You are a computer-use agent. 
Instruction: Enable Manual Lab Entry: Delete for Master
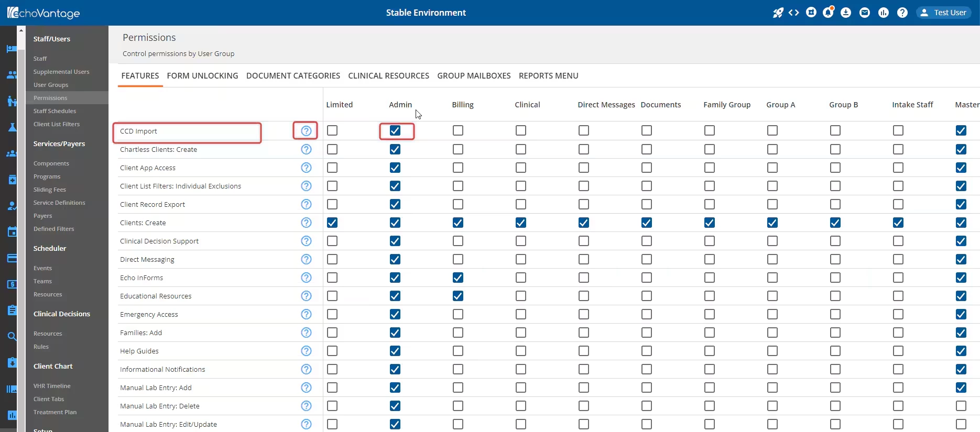click(961, 406)
